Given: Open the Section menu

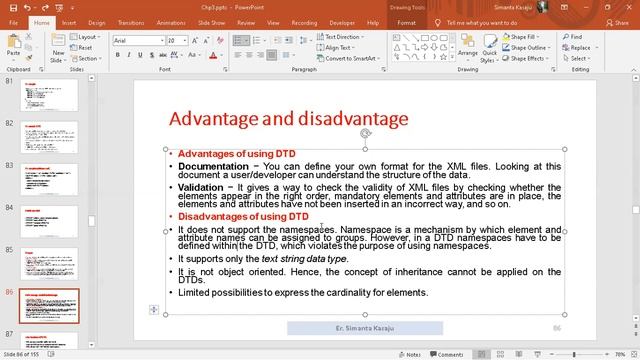Looking at the screenshot, I should click(x=86, y=58).
